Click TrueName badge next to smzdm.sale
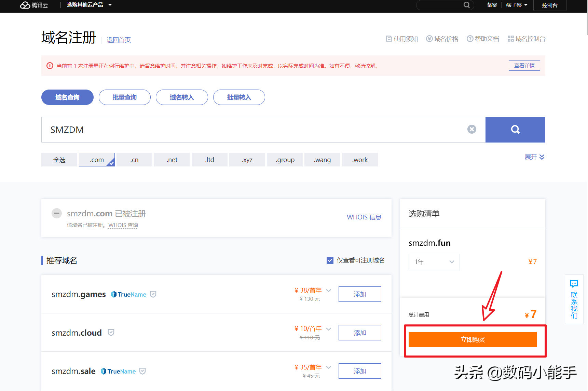588x391 pixels. click(118, 371)
